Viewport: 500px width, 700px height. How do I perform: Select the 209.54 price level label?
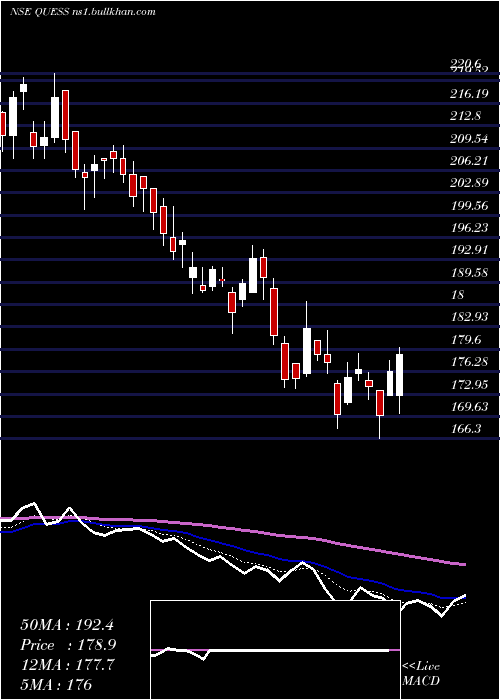pyautogui.click(x=469, y=138)
